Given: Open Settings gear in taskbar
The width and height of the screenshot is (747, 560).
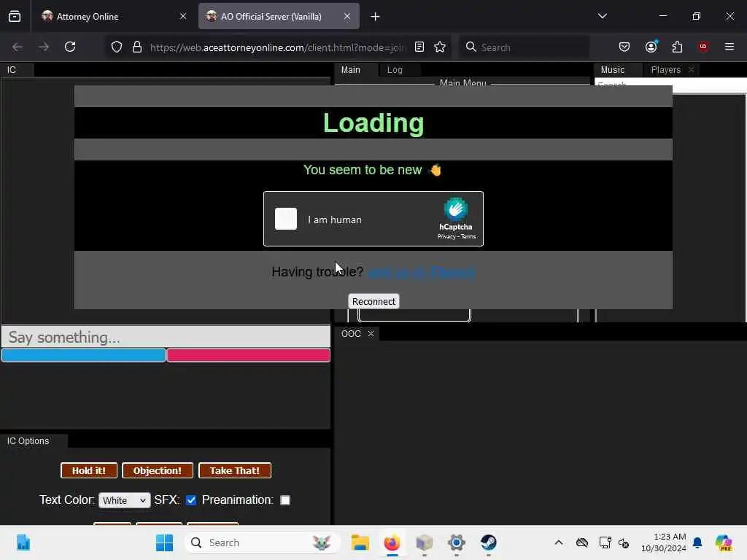Looking at the screenshot, I should pos(457,542).
